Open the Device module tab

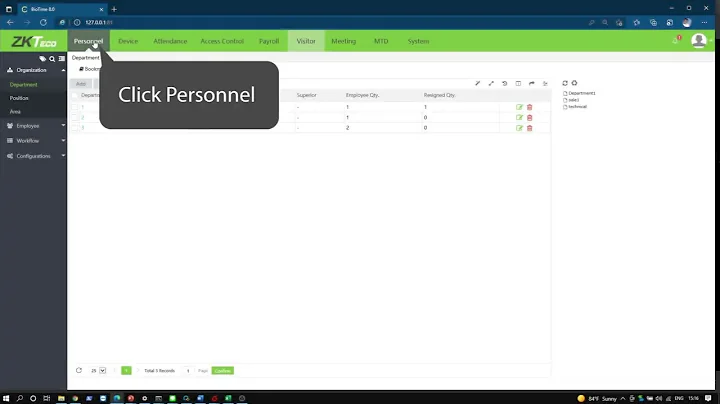pos(128,41)
